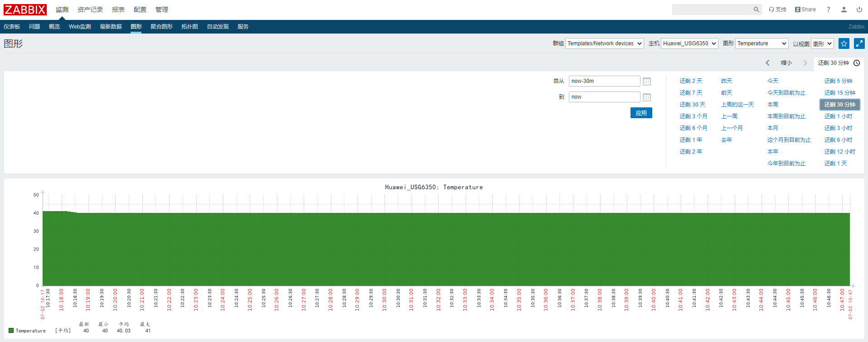Click the green temperature graph area
This screenshot has height=342, width=868.
tap(446, 249)
